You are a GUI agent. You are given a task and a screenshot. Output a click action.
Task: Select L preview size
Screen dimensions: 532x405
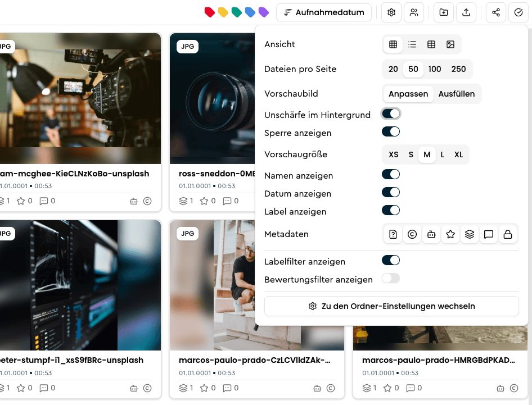pos(442,154)
